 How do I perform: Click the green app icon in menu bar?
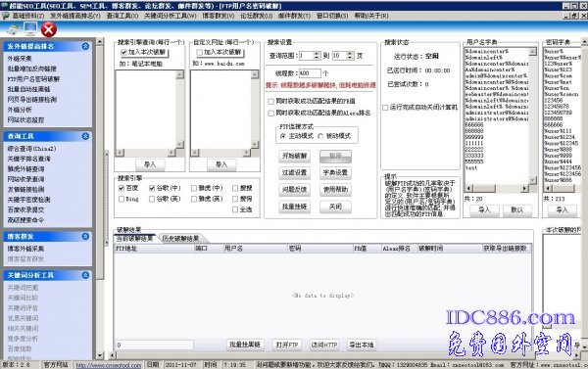[6, 16]
